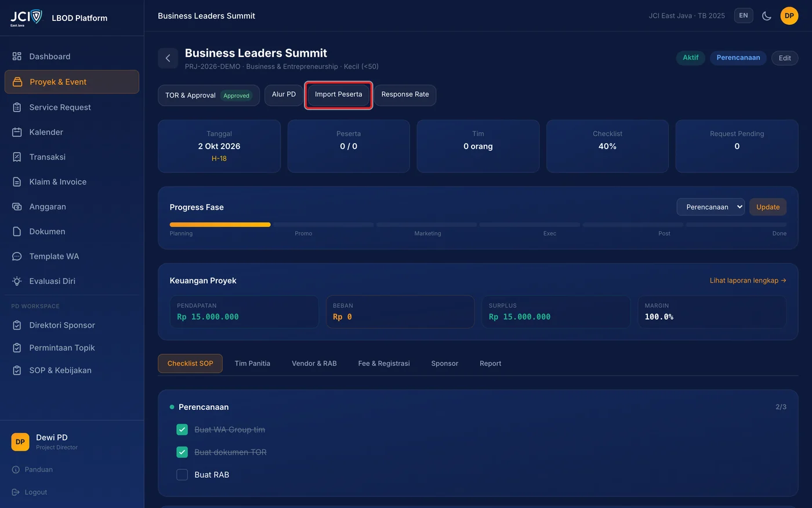Open the Perencanaan phase dropdown
The image size is (812, 508).
710,207
